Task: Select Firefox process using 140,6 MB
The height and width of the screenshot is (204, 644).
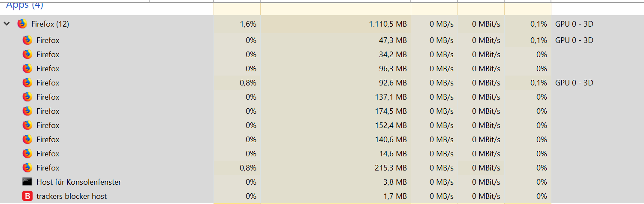Action: coord(322,140)
